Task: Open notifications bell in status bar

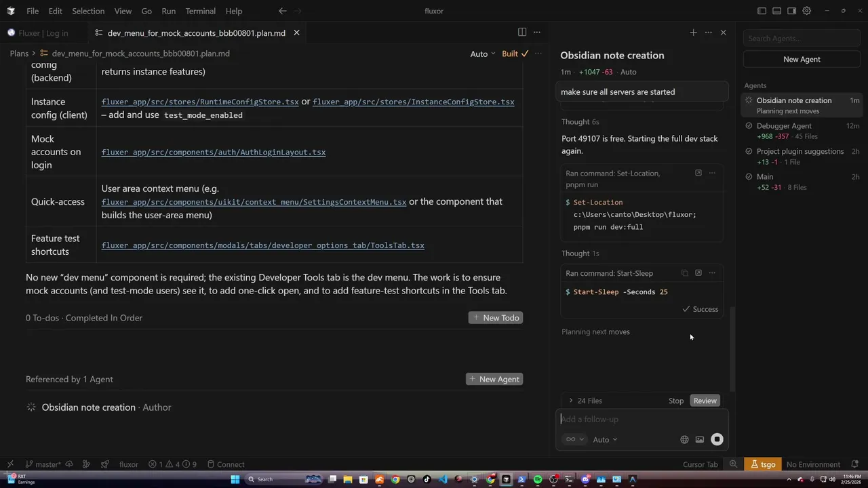Action: coord(855,464)
